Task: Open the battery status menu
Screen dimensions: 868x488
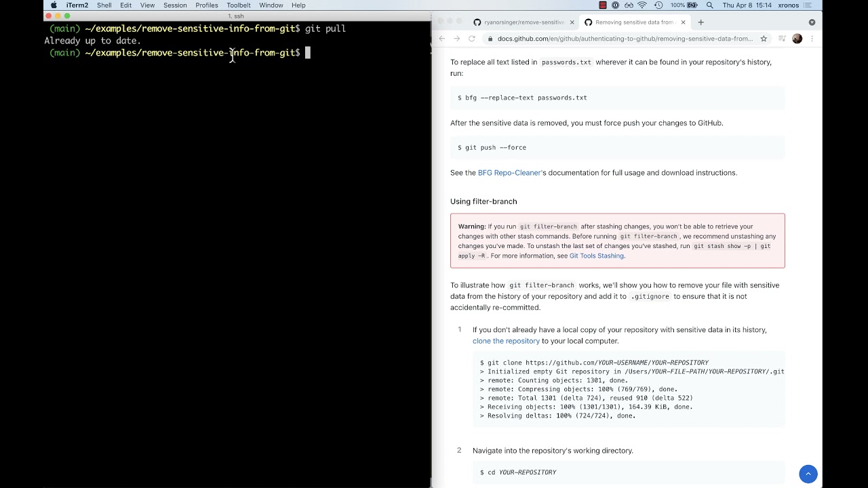Action: [683, 5]
